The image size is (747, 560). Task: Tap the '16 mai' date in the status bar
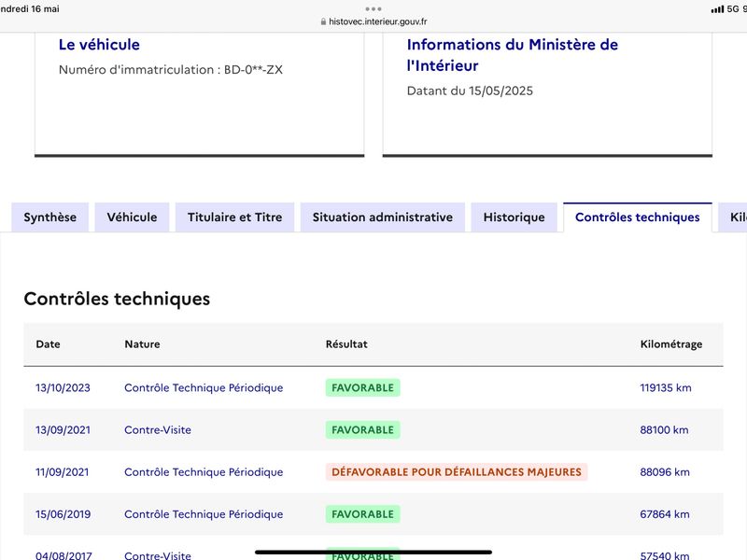click(x=45, y=9)
